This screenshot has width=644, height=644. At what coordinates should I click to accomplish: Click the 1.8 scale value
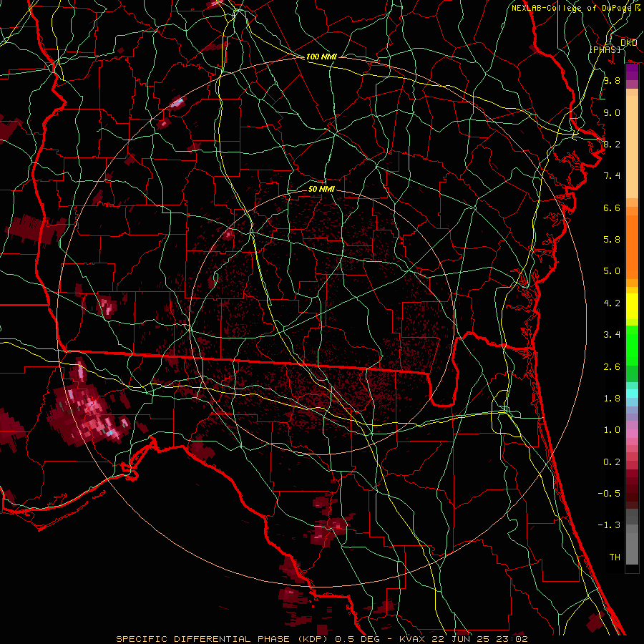point(612,399)
